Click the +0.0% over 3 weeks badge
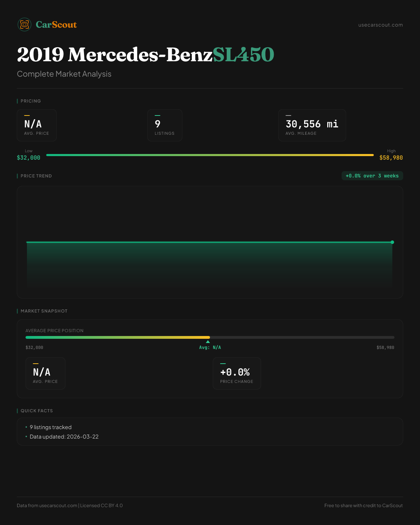This screenshot has height=525, width=420. pyautogui.click(x=372, y=176)
